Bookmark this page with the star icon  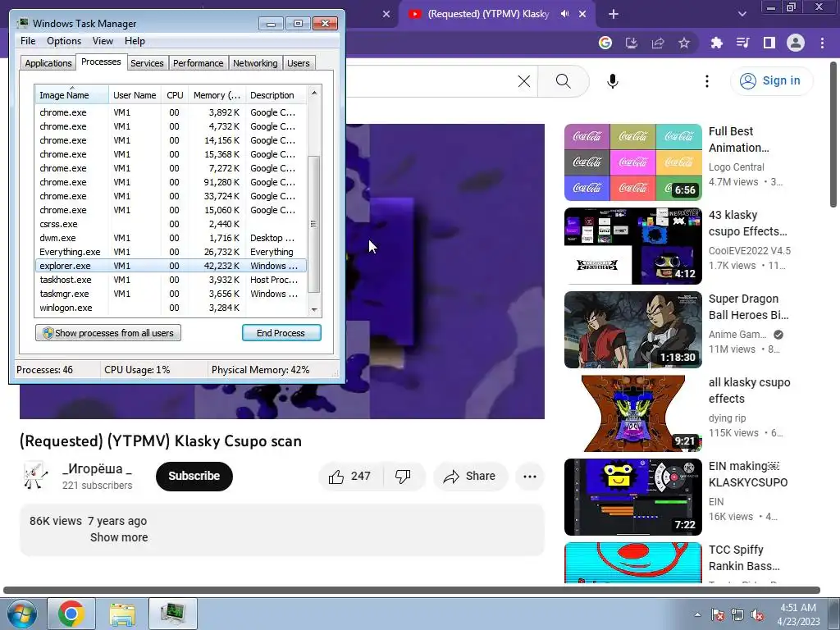(x=684, y=43)
